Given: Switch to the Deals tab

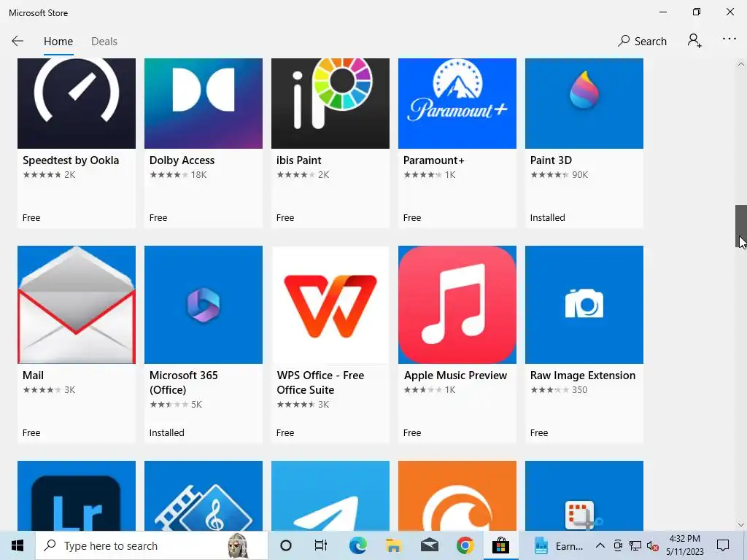Looking at the screenshot, I should [x=104, y=42].
